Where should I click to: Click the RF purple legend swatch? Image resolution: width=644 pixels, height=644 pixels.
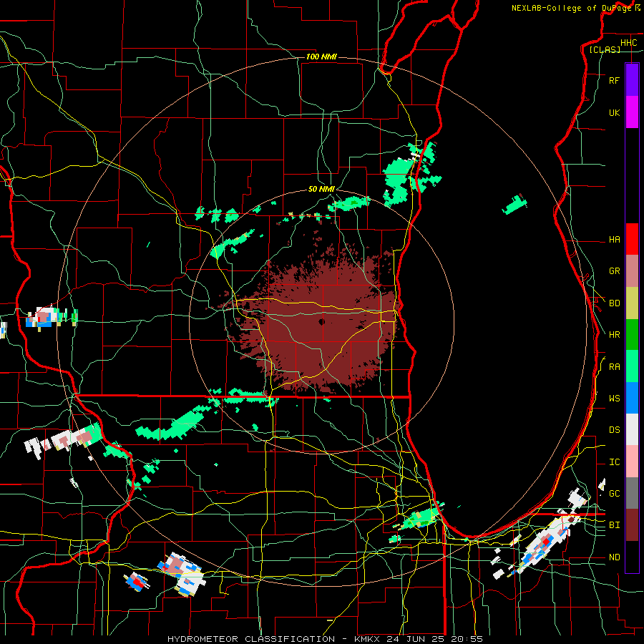(x=632, y=80)
